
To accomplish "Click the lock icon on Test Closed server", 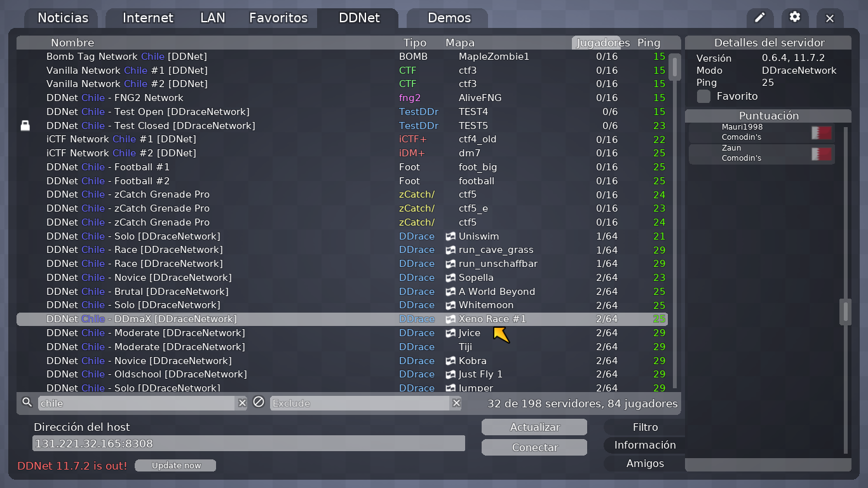I will pos(25,125).
